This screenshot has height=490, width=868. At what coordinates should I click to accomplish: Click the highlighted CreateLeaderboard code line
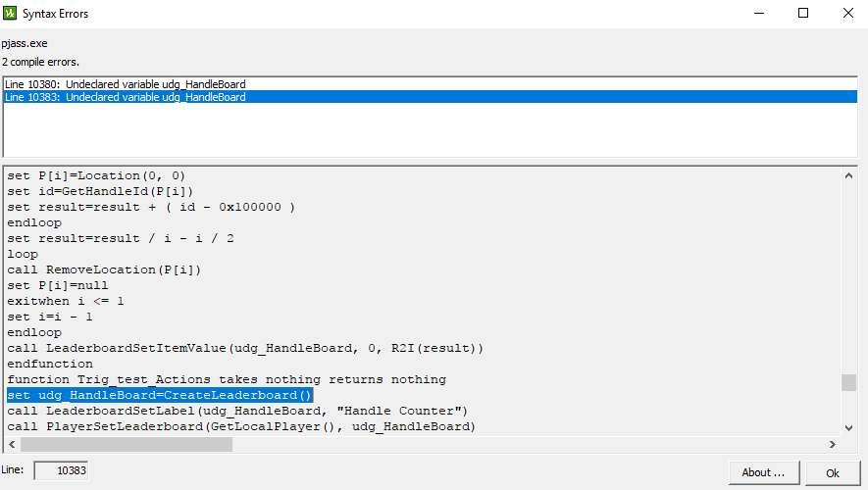pyautogui.click(x=159, y=395)
